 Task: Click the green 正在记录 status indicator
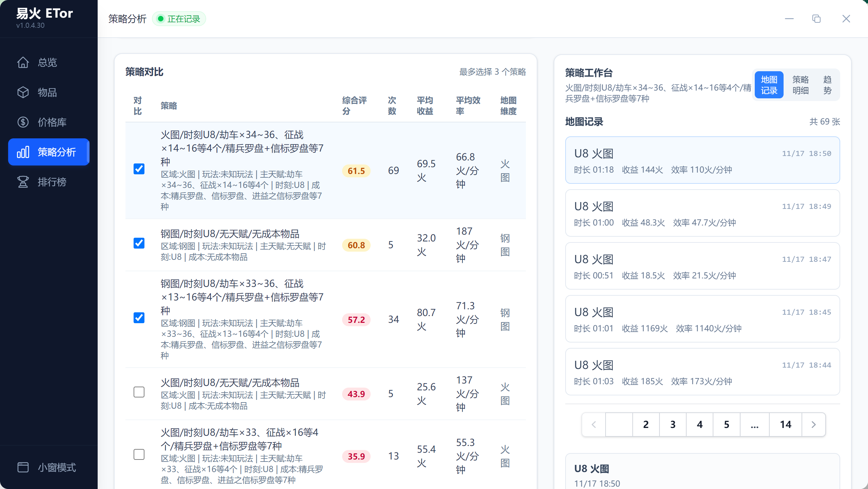click(x=179, y=19)
